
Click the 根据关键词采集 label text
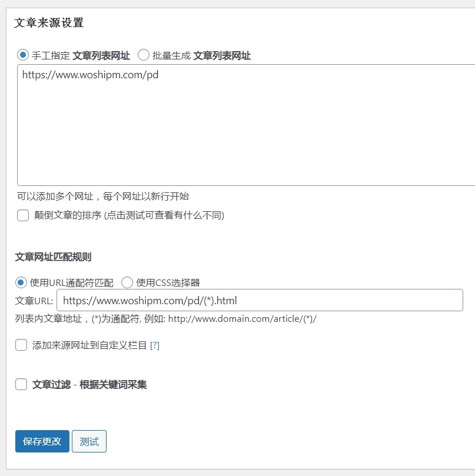(113, 385)
